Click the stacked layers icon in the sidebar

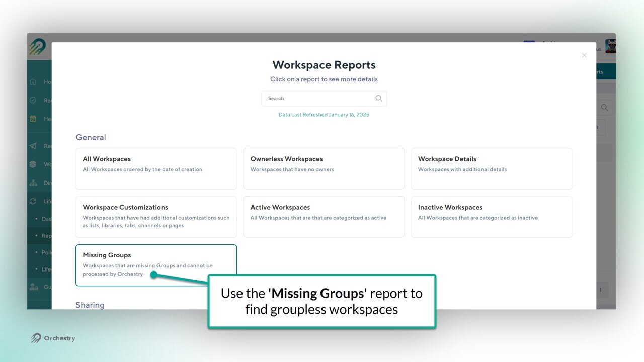pos(33,164)
